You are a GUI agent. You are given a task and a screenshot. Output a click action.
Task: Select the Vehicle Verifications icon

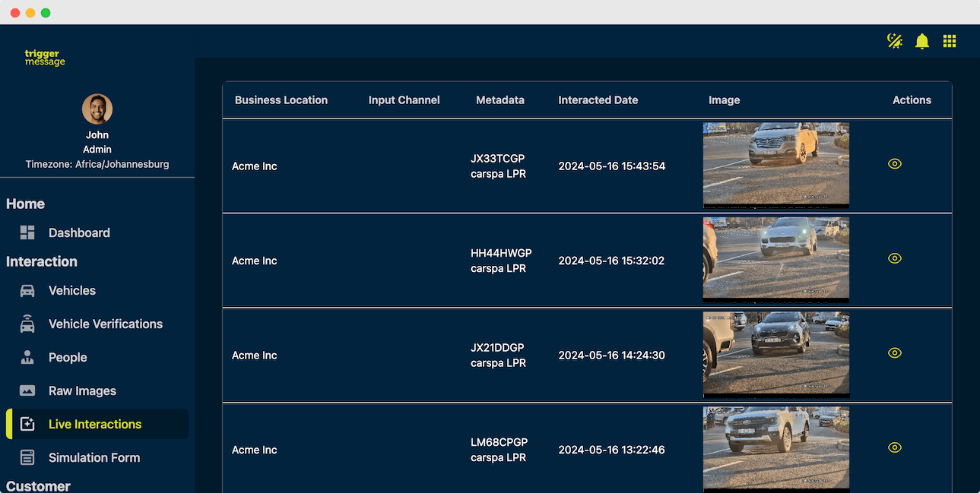pyautogui.click(x=27, y=324)
